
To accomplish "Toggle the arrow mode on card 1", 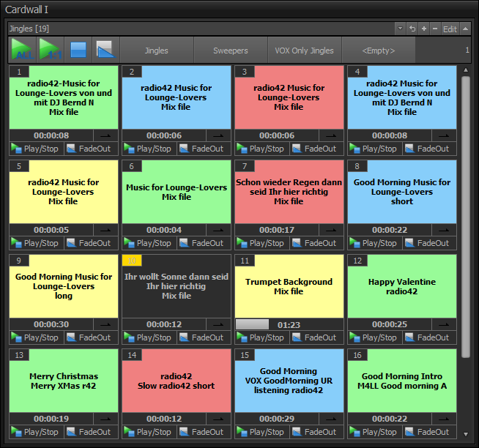I will 105,135.
